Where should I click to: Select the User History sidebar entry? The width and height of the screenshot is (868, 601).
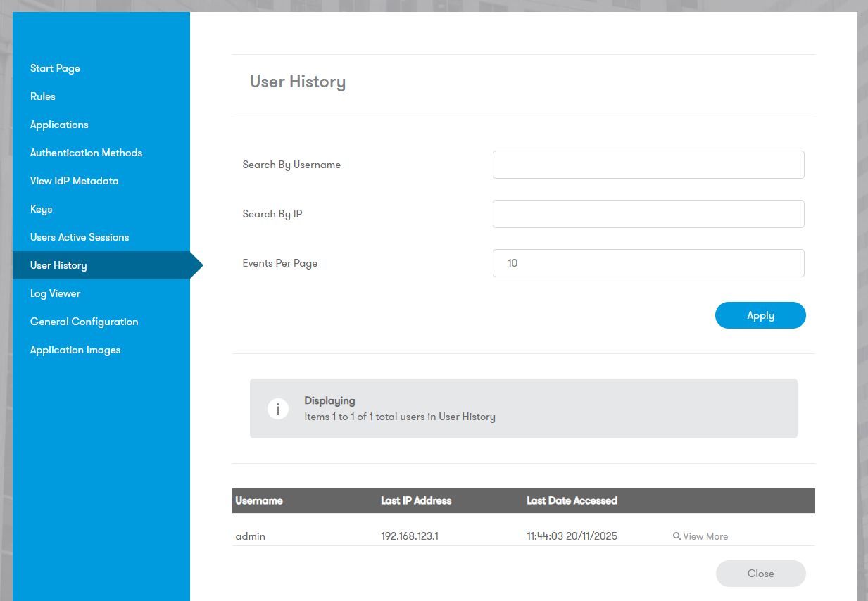point(58,265)
